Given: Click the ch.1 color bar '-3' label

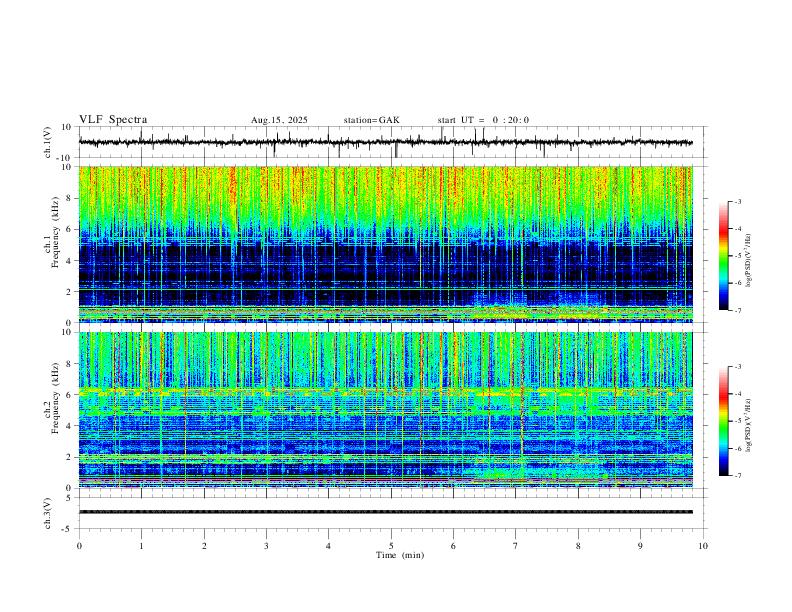Looking at the screenshot, I should click(x=738, y=201).
